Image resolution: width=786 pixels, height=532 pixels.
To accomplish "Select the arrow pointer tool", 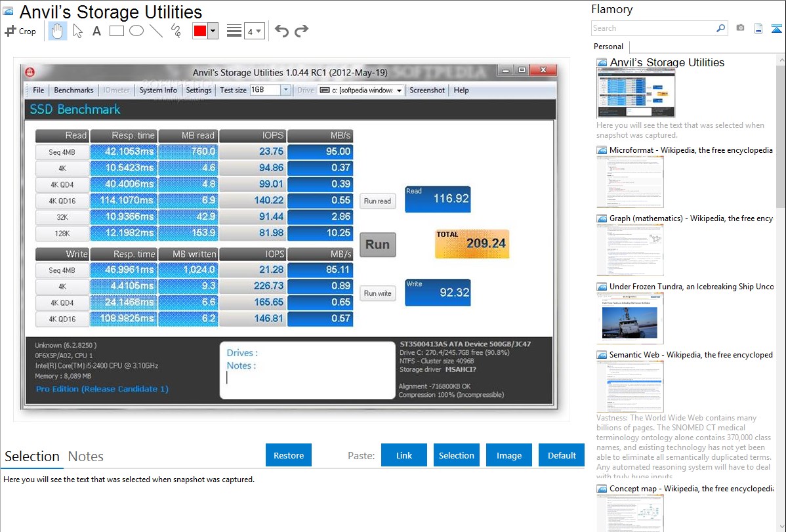I will coord(77,31).
